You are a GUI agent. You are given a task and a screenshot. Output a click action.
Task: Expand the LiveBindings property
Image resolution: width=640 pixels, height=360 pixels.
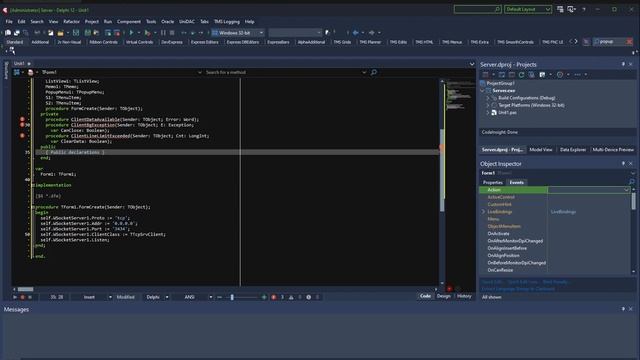[484, 212]
